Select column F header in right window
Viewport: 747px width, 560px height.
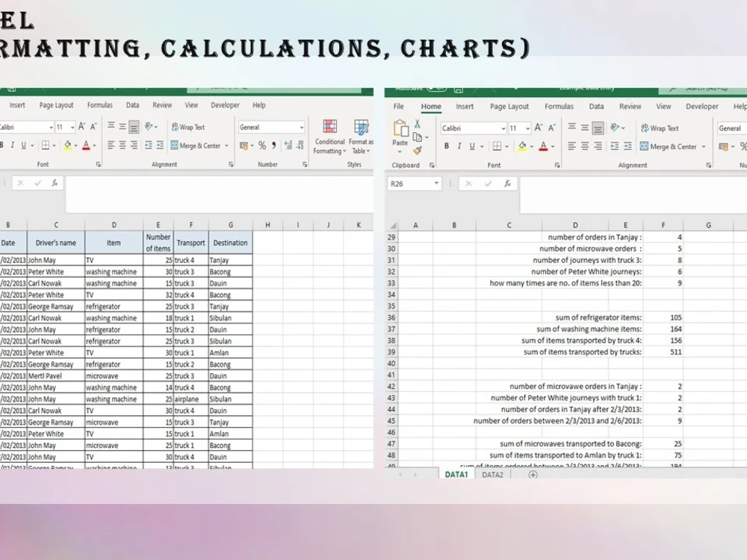663,225
